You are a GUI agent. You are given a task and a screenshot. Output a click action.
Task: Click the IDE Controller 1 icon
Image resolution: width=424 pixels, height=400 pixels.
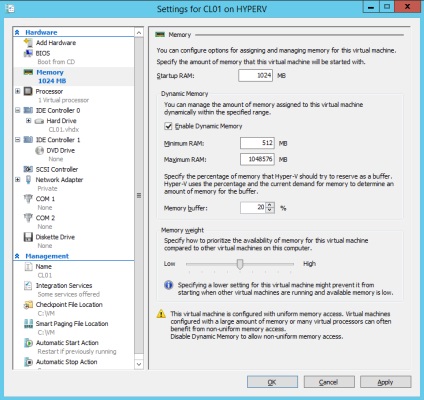28,140
